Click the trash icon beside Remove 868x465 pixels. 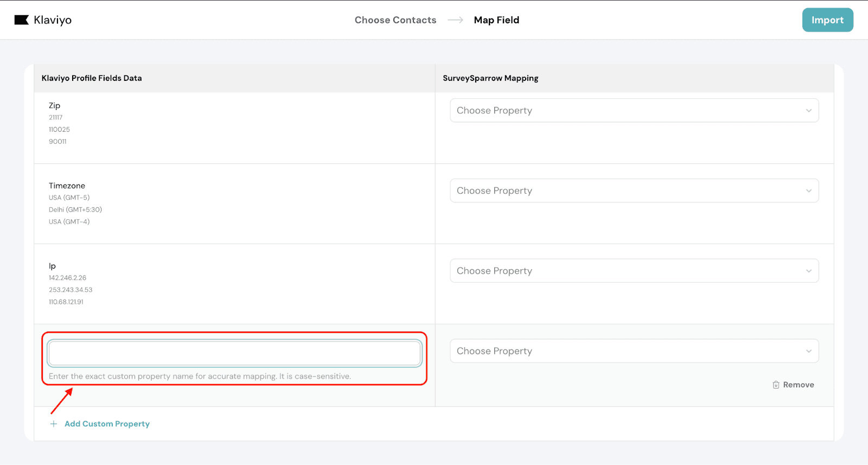click(776, 385)
